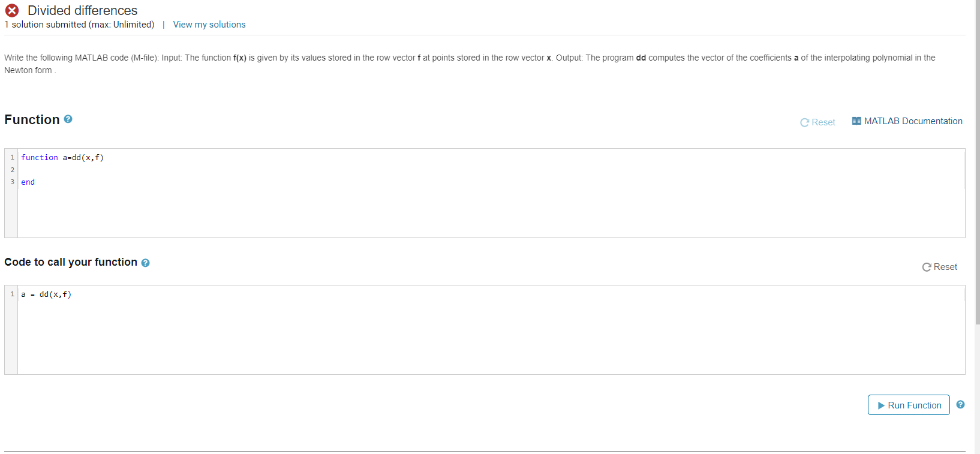Click line number 1 in call code editor
The width and height of the screenshot is (980, 454).
[11, 294]
